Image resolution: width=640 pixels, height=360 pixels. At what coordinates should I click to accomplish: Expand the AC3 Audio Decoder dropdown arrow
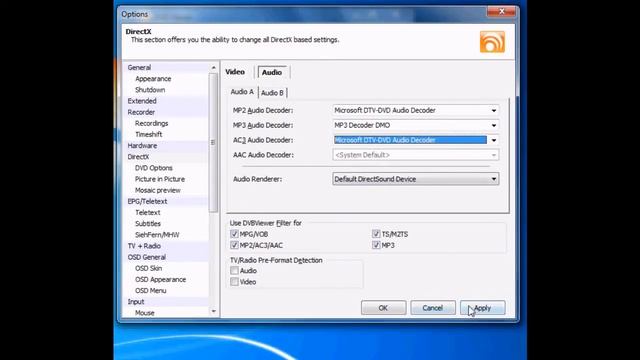[x=494, y=140]
